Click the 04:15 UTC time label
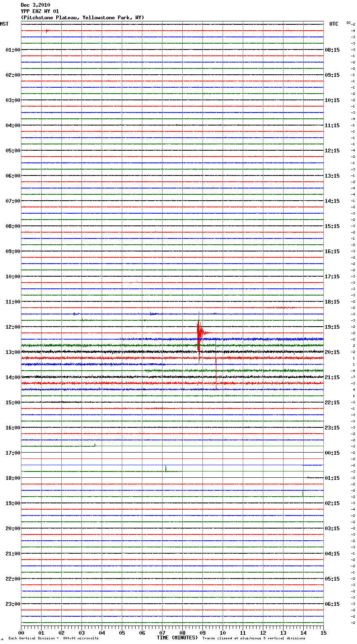 click(x=332, y=554)
